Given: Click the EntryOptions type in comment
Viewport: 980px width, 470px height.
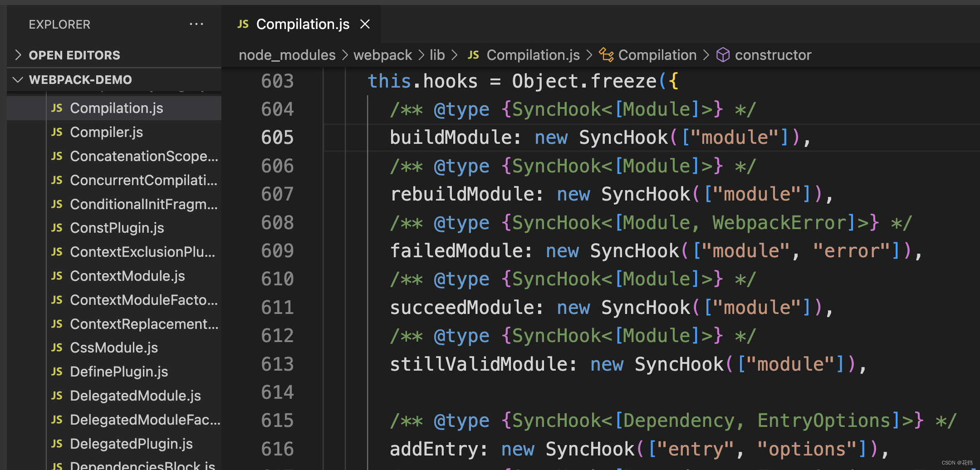Looking at the screenshot, I should pyautogui.click(x=824, y=421).
